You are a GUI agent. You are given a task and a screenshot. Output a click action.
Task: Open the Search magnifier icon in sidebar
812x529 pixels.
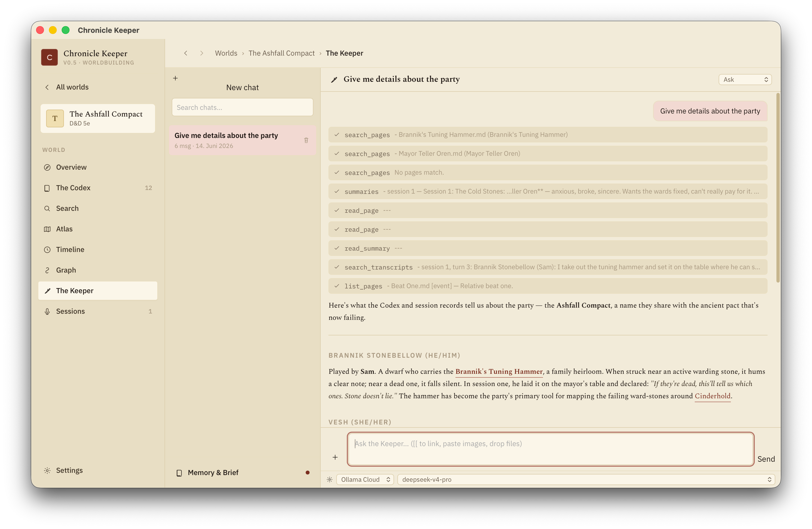point(47,208)
